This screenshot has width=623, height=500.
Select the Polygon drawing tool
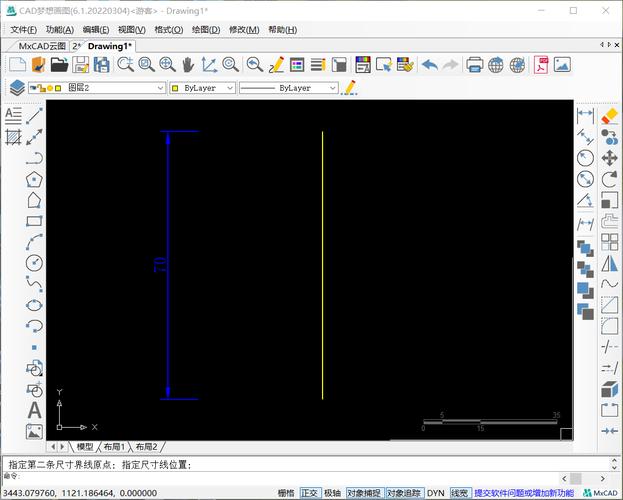(35, 180)
